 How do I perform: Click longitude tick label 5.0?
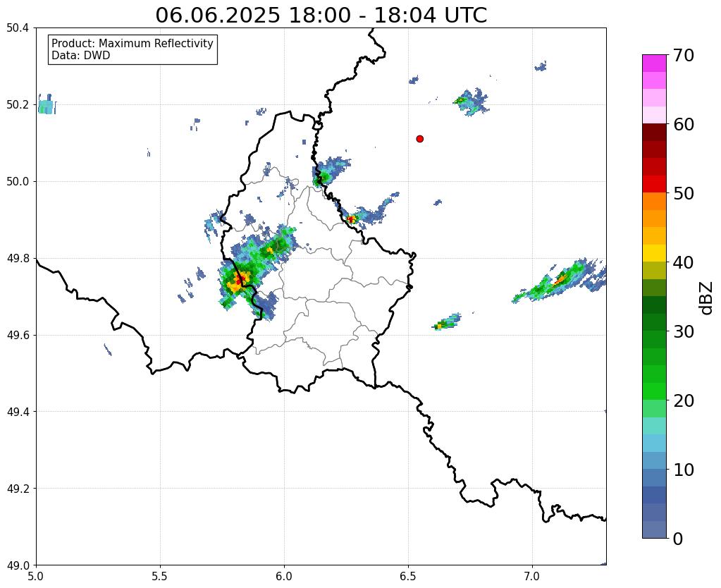click(36, 577)
